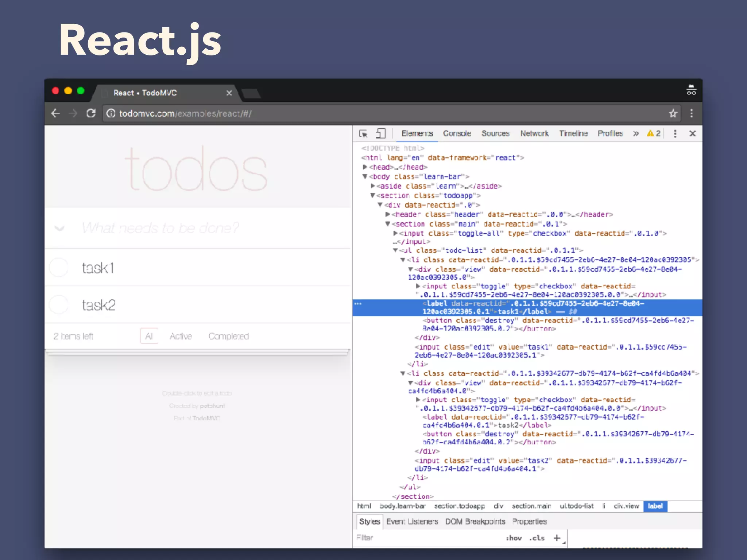Switch to the Sources tab
This screenshot has height=560, width=747.
495,133
